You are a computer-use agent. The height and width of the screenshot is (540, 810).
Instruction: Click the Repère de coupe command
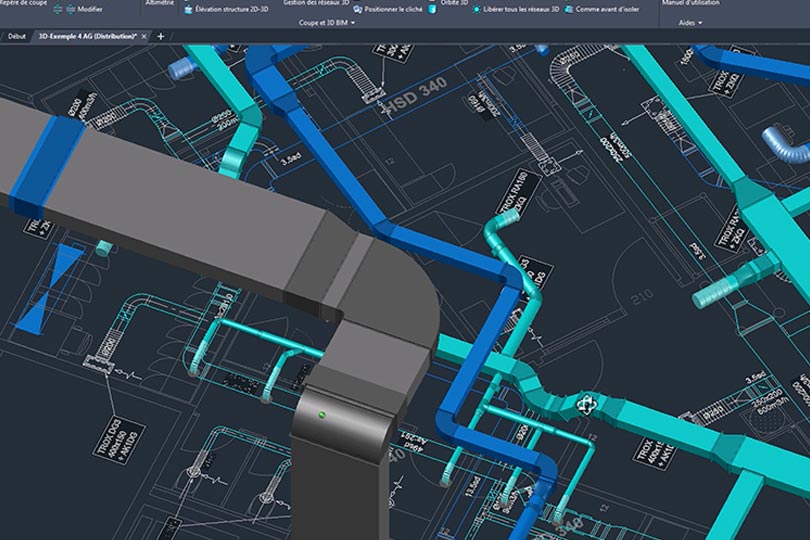click(24, 3)
